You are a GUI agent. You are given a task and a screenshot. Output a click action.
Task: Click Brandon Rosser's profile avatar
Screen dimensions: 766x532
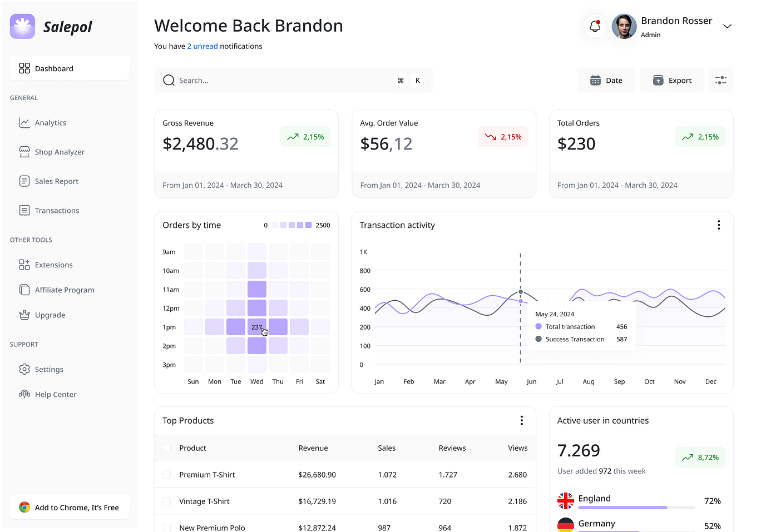[x=624, y=26]
